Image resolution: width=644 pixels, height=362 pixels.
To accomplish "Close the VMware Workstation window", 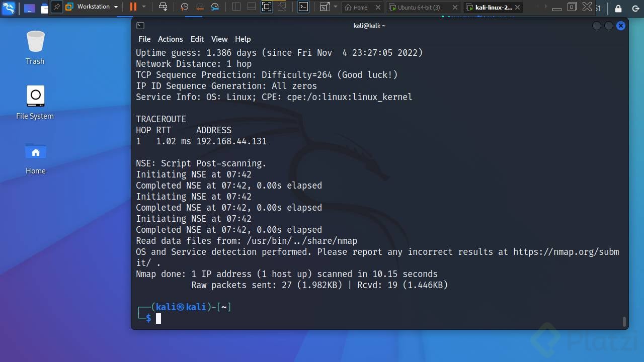I will click(x=587, y=7).
